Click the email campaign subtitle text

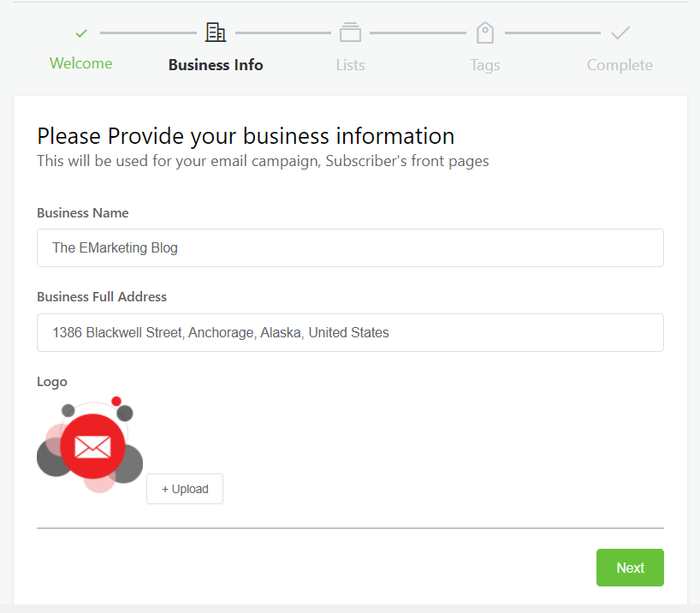[x=263, y=161]
